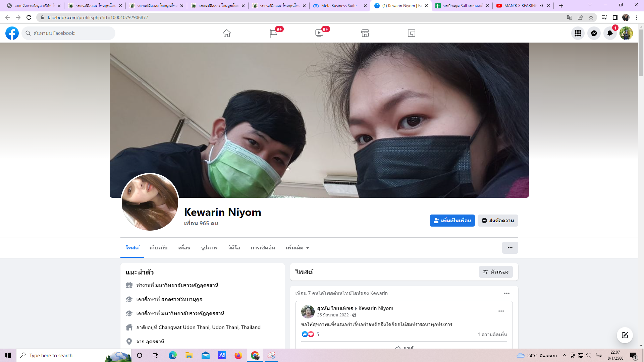
Task: Open Facebook Watch video icon
Action: [x=319, y=33]
